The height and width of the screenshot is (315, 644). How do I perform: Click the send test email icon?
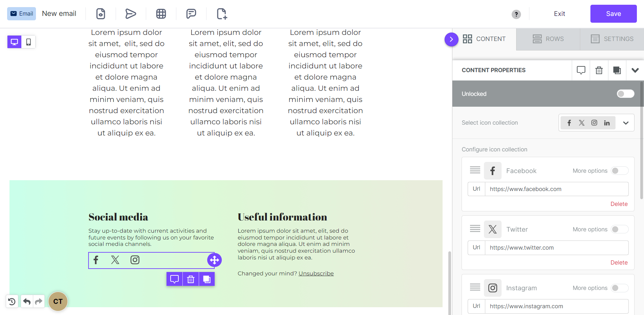point(131,14)
